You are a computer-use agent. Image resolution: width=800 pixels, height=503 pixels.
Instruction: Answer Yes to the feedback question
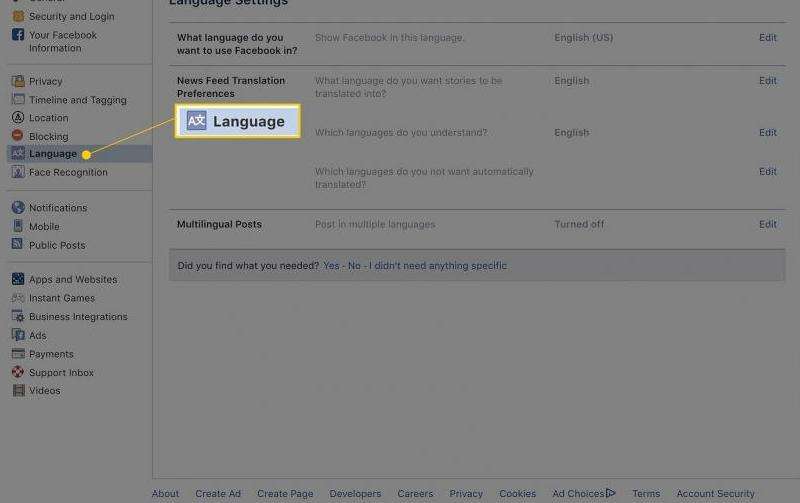click(331, 266)
